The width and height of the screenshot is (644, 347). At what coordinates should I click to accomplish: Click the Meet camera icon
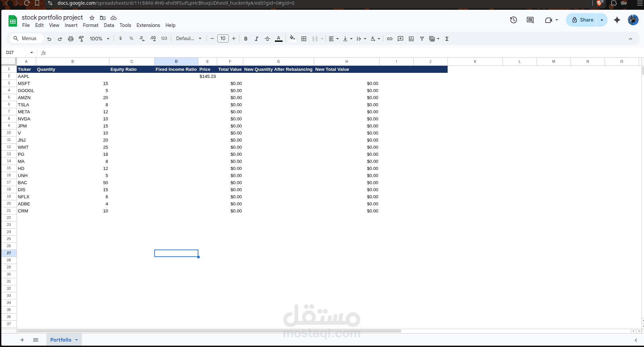(548, 20)
